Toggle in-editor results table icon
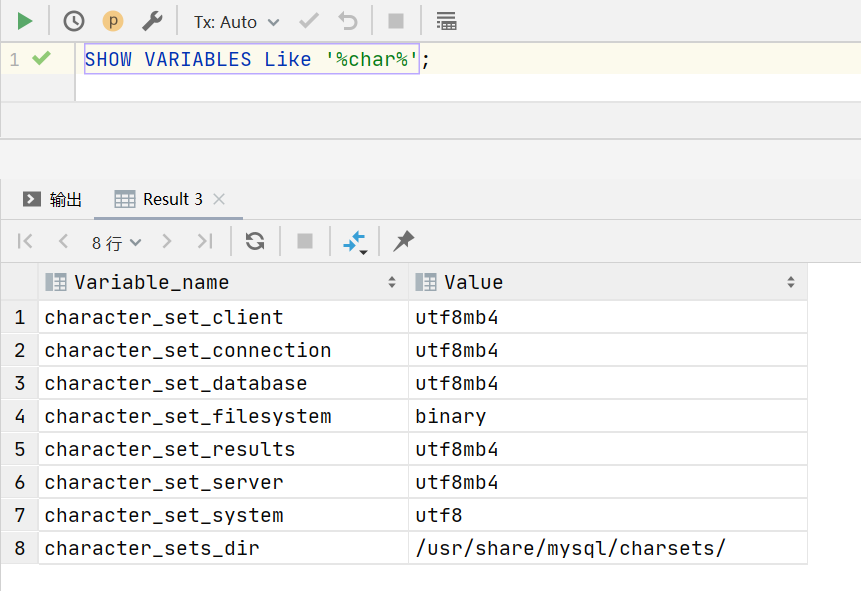 (447, 21)
